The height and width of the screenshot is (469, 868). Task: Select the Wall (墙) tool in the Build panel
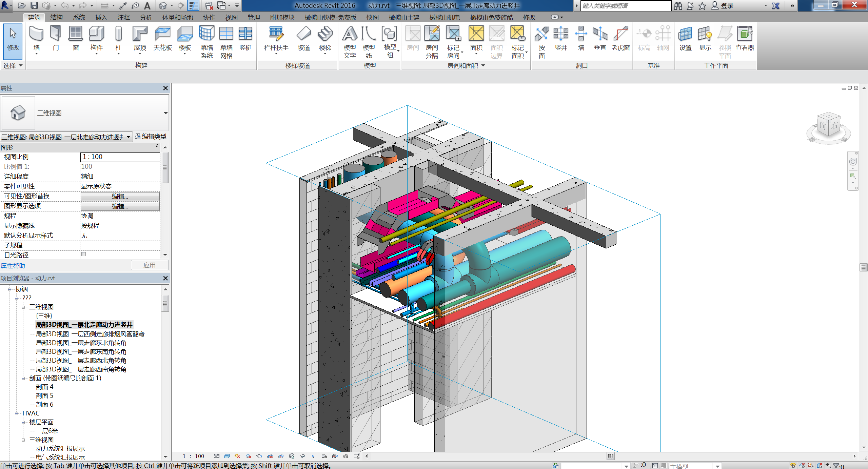[x=36, y=38]
